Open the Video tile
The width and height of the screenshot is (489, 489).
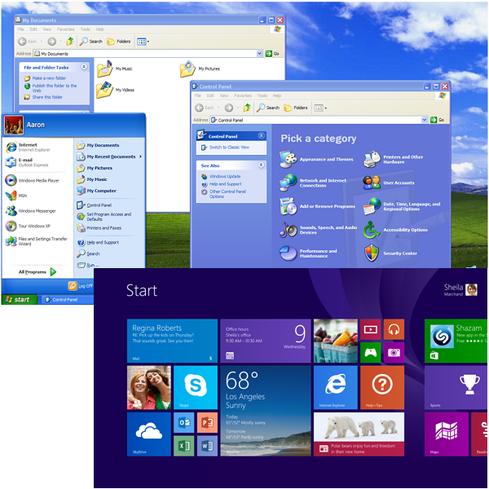pos(371,329)
